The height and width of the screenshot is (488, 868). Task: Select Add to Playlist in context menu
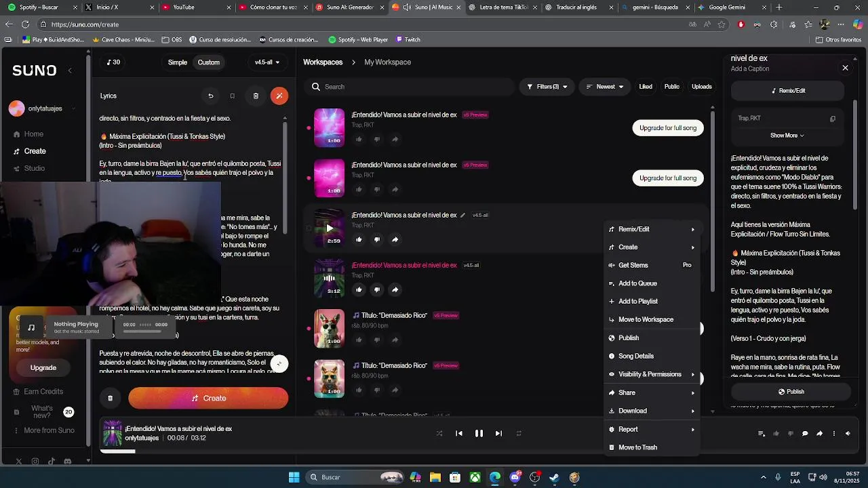[x=652, y=302]
